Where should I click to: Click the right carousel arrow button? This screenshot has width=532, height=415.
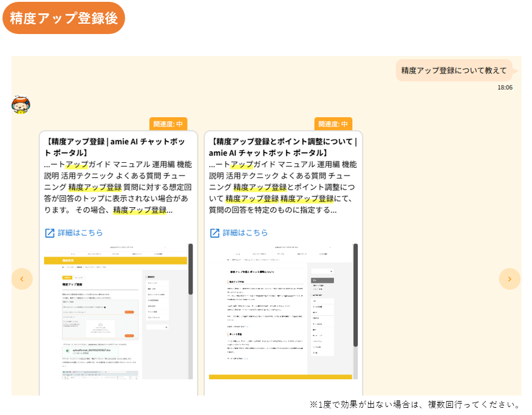click(x=510, y=279)
